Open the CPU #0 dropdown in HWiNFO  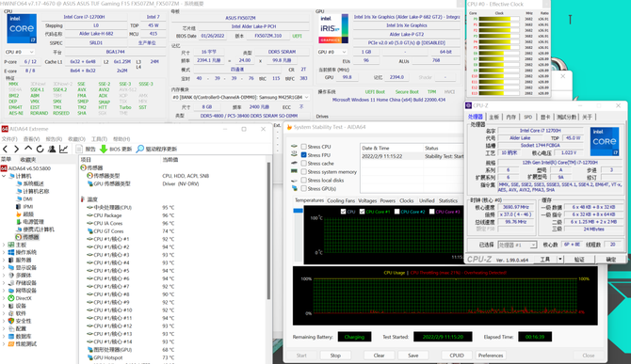[x=20, y=53]
